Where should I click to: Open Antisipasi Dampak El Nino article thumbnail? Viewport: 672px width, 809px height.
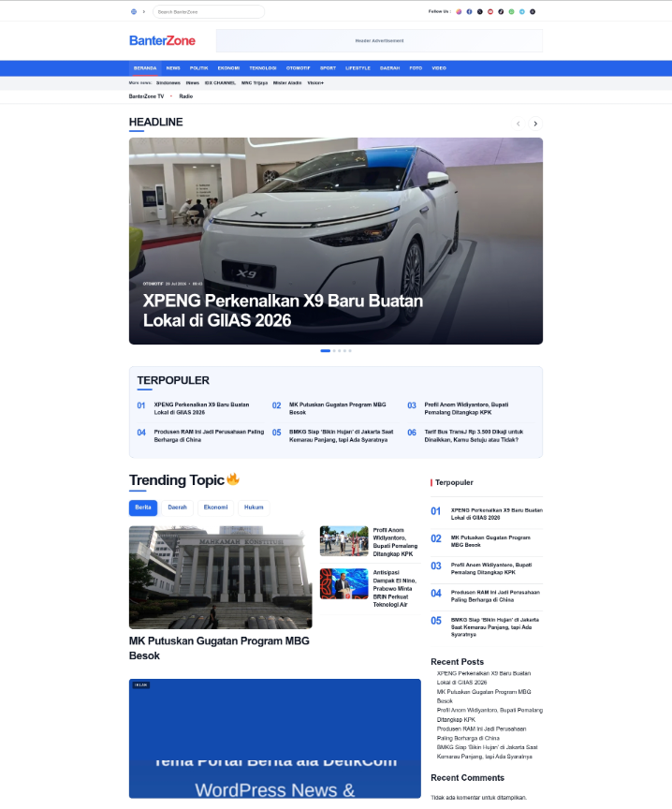pos(344,584)
